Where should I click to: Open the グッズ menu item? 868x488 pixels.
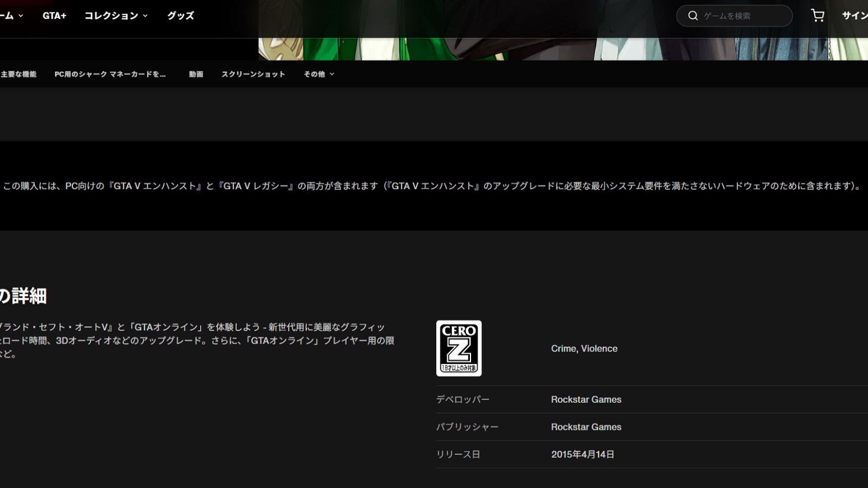[x=181, y=16]
